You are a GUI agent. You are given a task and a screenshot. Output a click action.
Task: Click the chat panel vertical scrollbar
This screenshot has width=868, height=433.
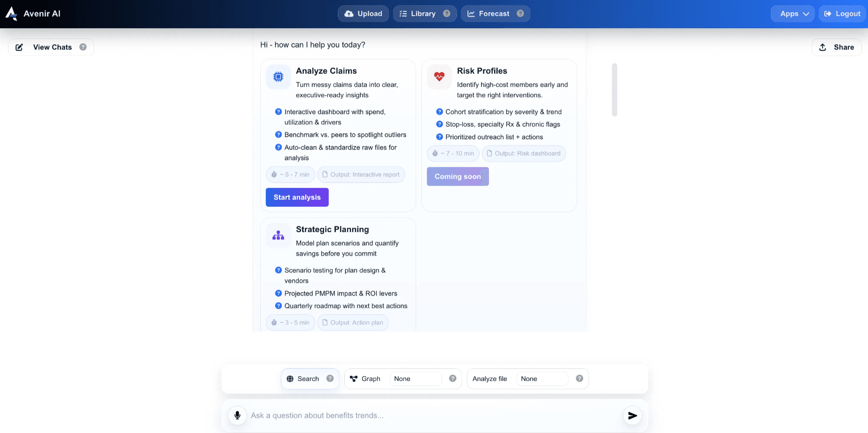tap(614, 90)
